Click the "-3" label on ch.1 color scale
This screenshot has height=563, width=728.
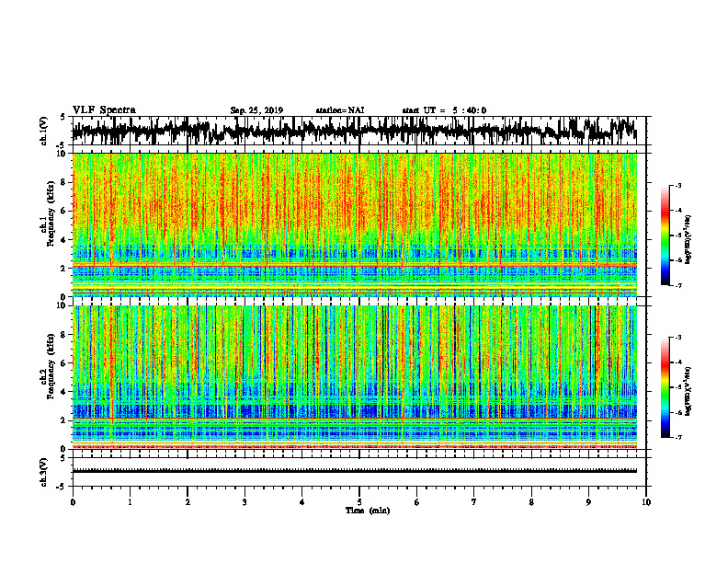677,186
